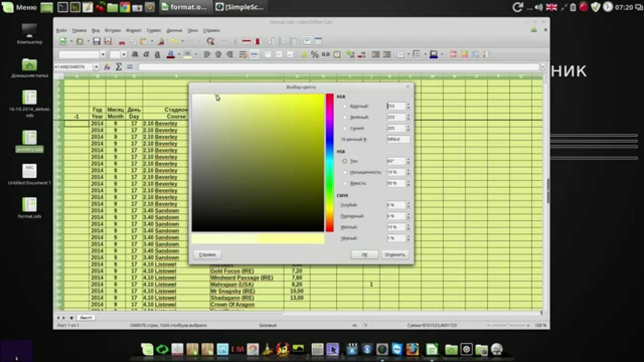Open the borders dropdown arrow
The image size is (644, 362).
click(x=409, y=54)
